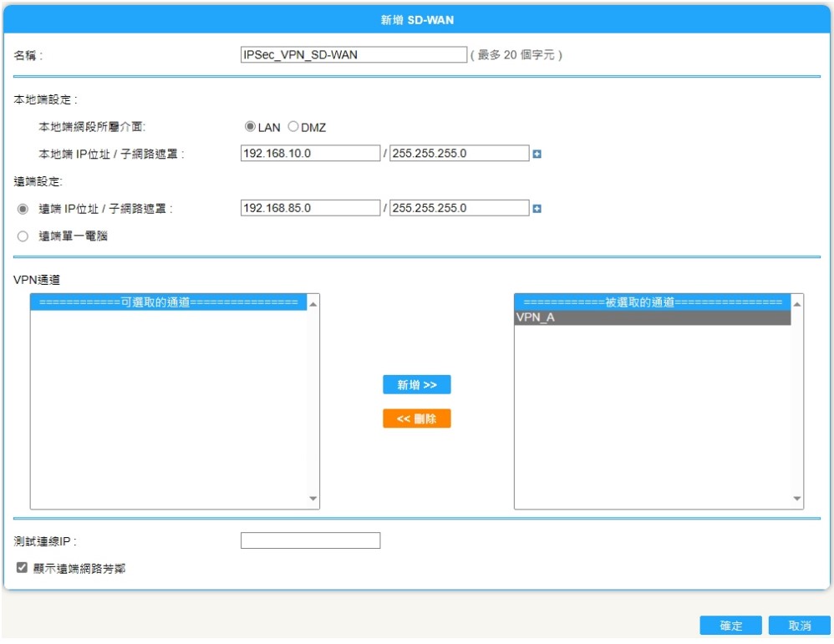This screenshot has height=644, width=834.
Task: Focus the remote IP field 192.168.85.0
Action: click(310, 208)
